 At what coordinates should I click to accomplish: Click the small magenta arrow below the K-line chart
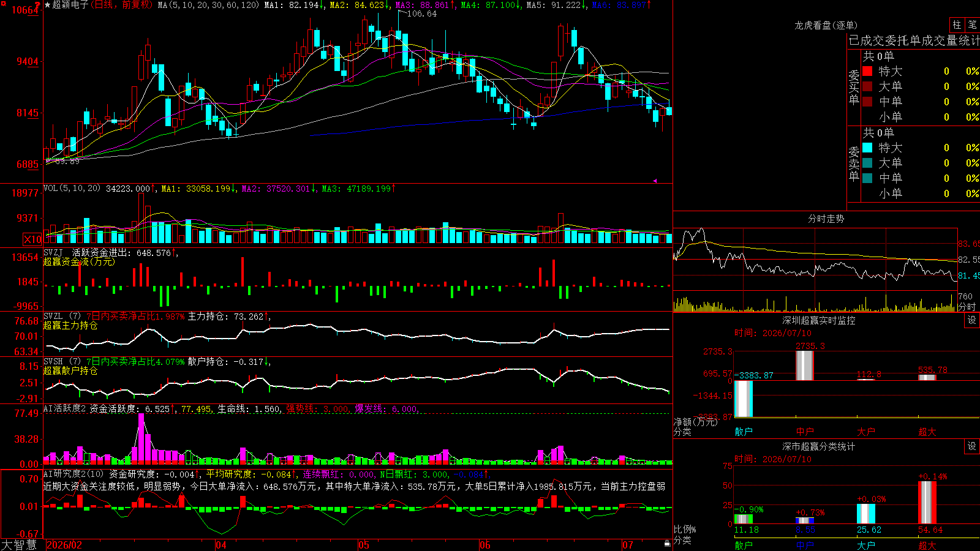point(655,181)
